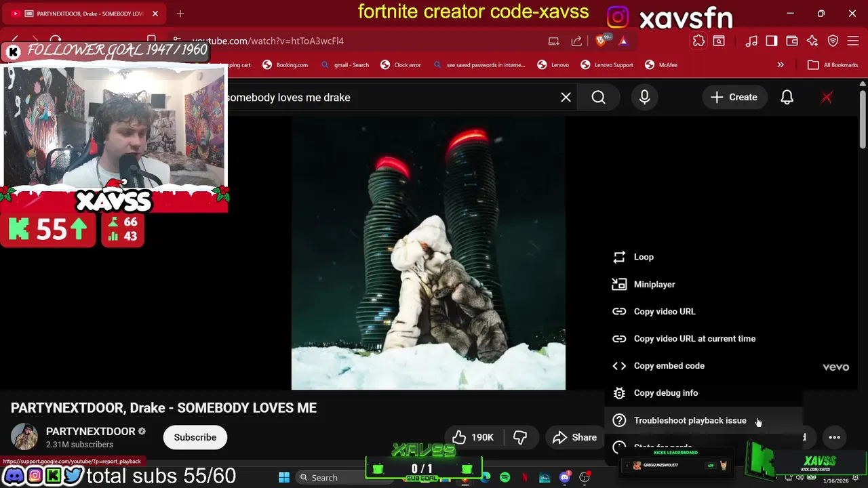Click the video player artwork
The width and height of the screenshot is (868, 488).
(429, 253)
